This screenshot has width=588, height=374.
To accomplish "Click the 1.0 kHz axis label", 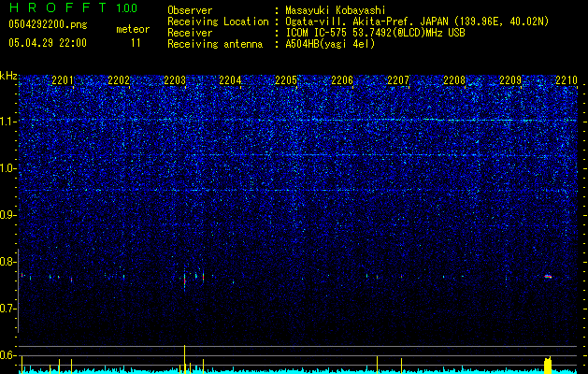I will click(8, 168).
